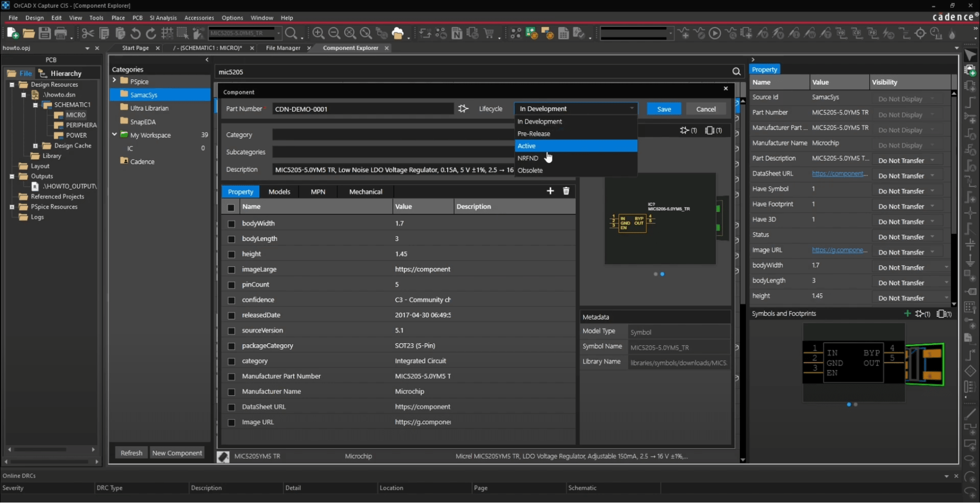The height and width of the screenshot is (503, 980).
Task: Zoom out using the magnifier minus icon
Action: [x=334, y=33]
